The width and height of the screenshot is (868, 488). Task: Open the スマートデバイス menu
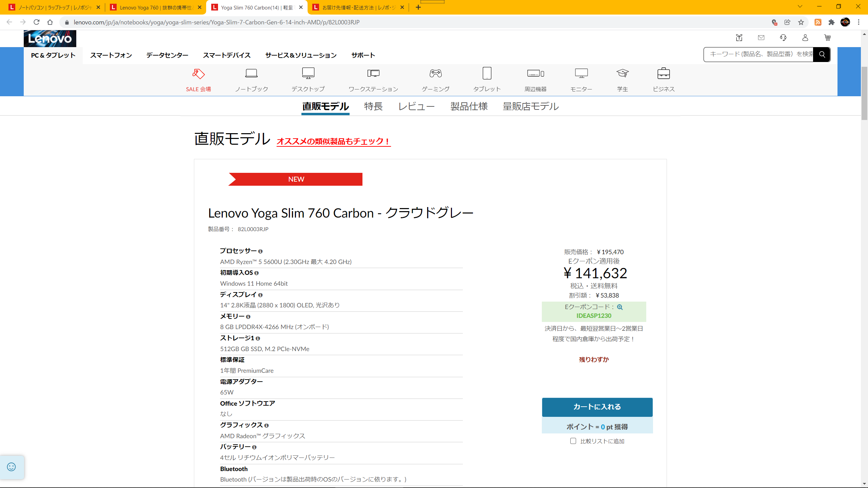(226, 55)
